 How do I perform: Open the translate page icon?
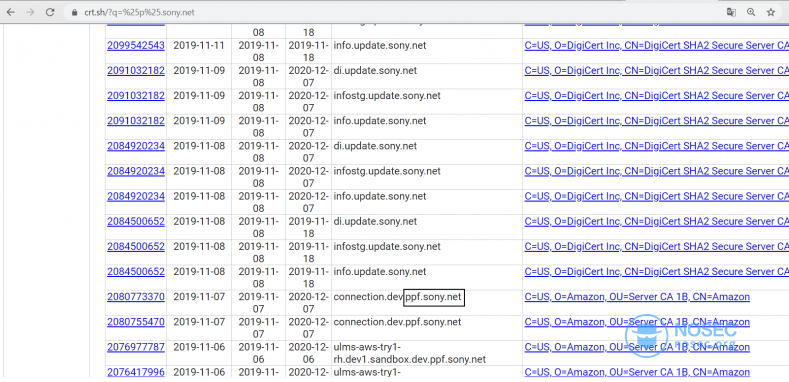pos(731,13)
